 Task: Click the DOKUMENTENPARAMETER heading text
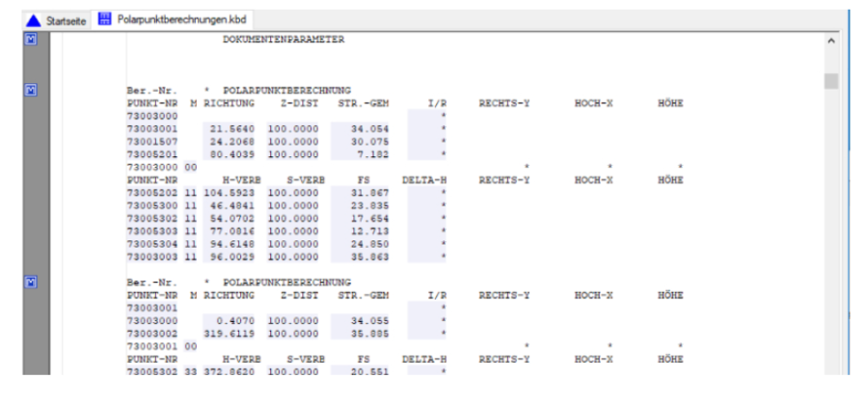coord(283,40)
